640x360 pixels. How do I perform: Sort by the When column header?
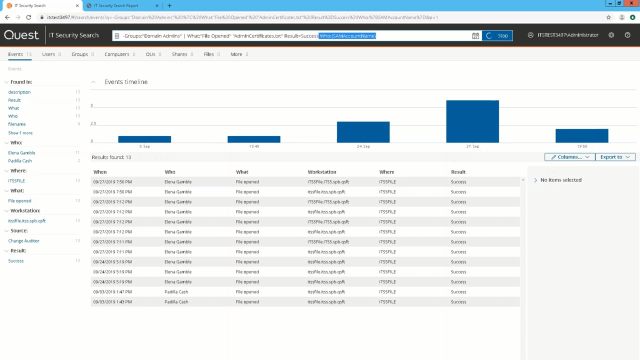(x=100, y=172)
